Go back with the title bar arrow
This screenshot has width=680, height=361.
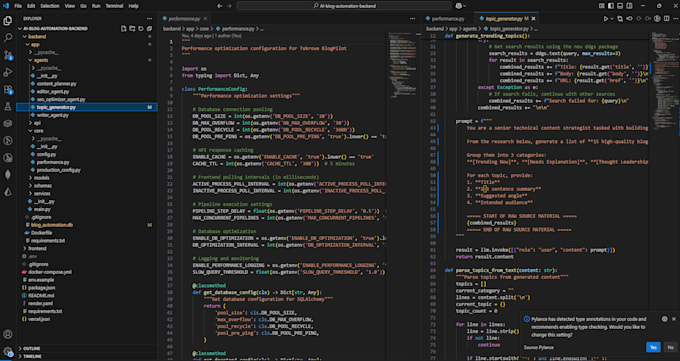pyautogui.click(x=219, y=6)
